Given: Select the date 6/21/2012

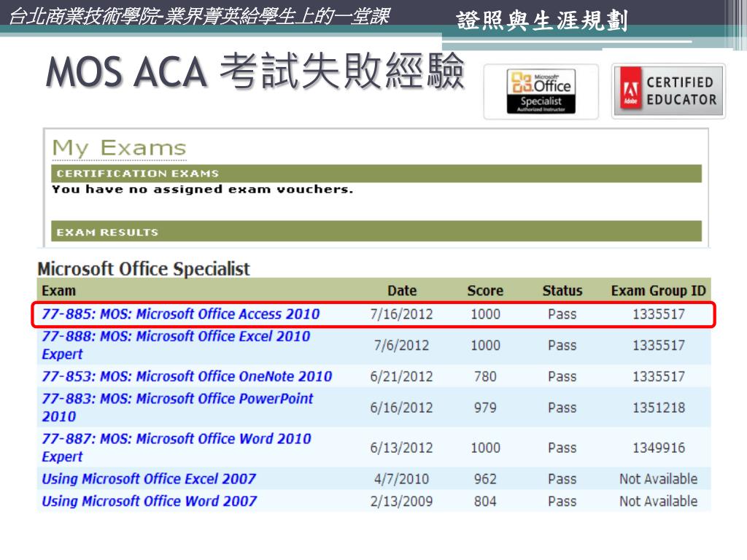Looking at the screenshot, I should pyautogui.click(x=402, y=377).
